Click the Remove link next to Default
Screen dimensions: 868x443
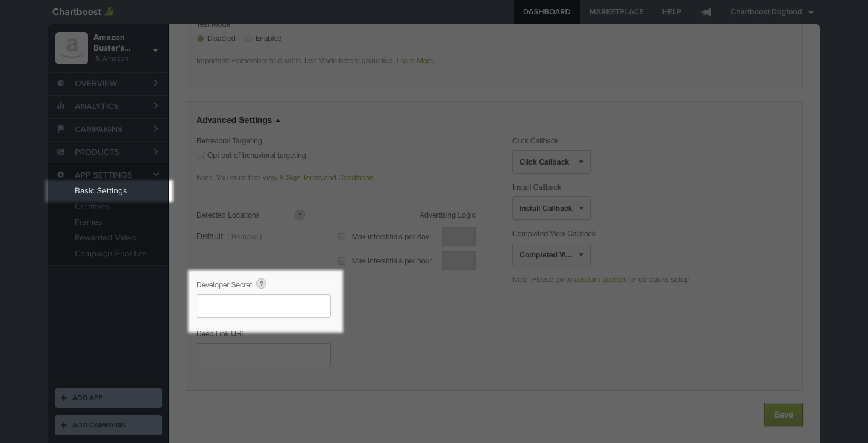click(245, 237)
